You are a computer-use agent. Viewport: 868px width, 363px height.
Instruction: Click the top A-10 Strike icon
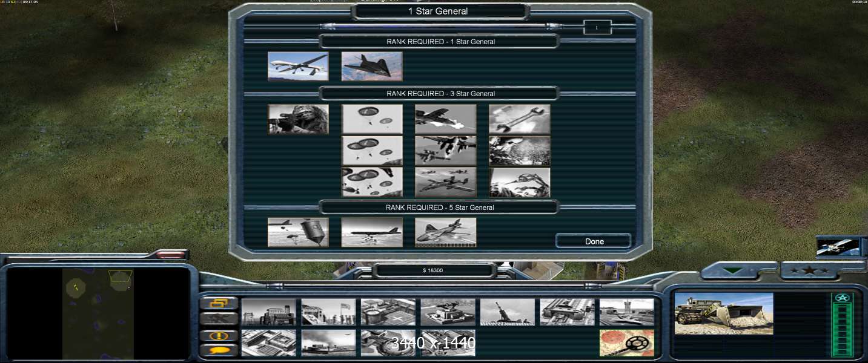pos(445,119)
